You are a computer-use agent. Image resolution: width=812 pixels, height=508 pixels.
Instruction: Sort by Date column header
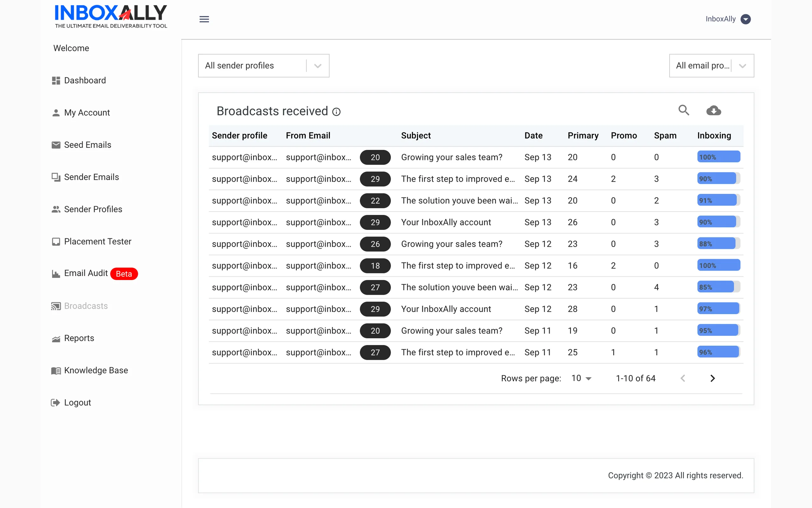pyautogui.click(x=534, y=136)
